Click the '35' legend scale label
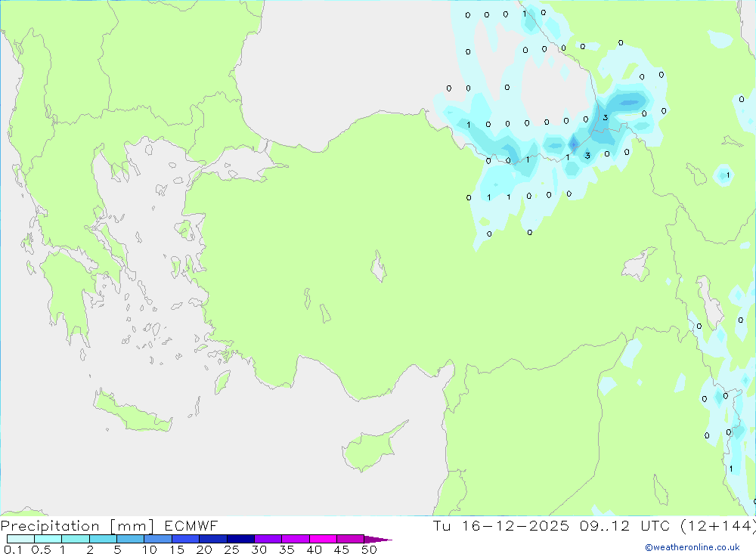 coord(287,549)
